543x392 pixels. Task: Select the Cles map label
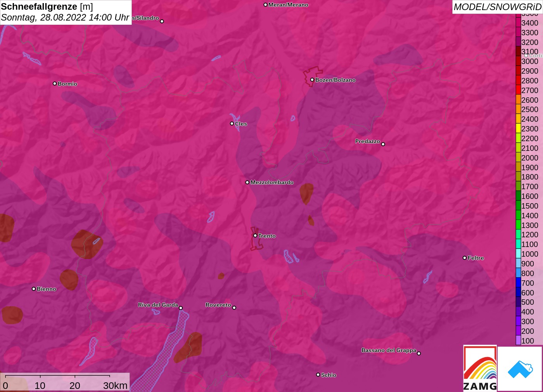pos(241,124)
